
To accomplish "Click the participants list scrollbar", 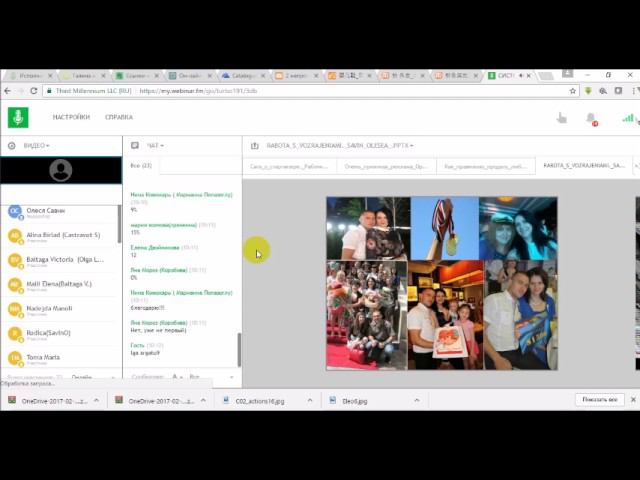I will (x=119, y=224).
